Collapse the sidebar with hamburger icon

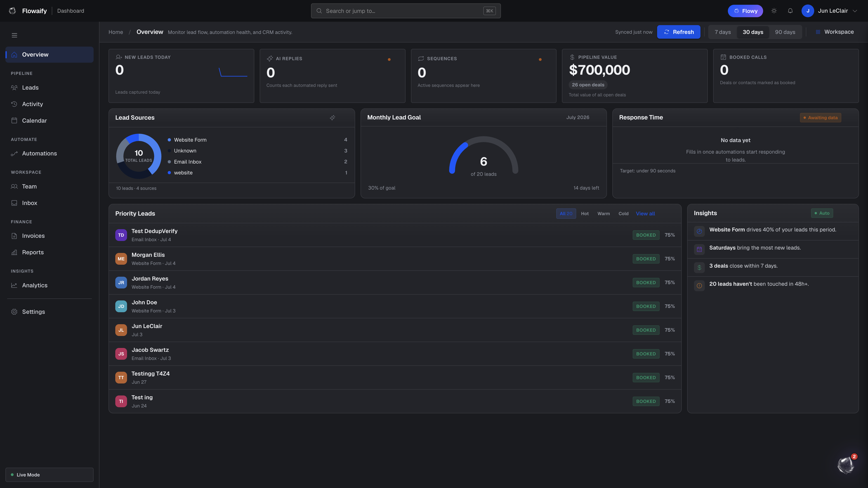(x=14, y=36)
